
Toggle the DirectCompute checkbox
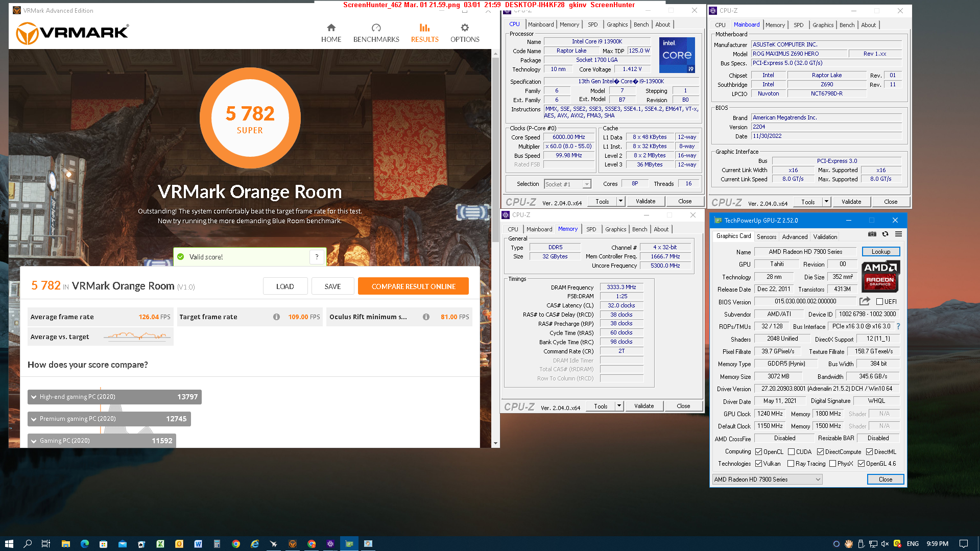[820, 452]
